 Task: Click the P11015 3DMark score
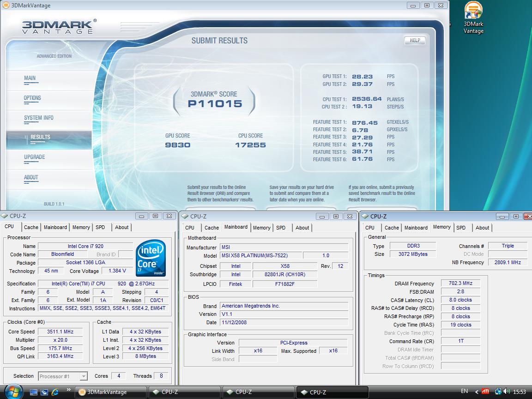pyautogui.click(x=215, y=104)
